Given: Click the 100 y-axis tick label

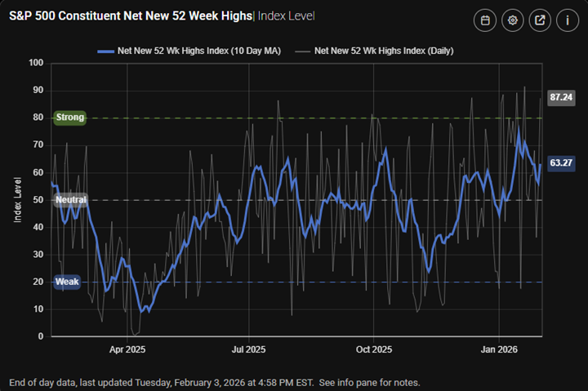Looking at the screenshot, I should click(x=36, y=63).
